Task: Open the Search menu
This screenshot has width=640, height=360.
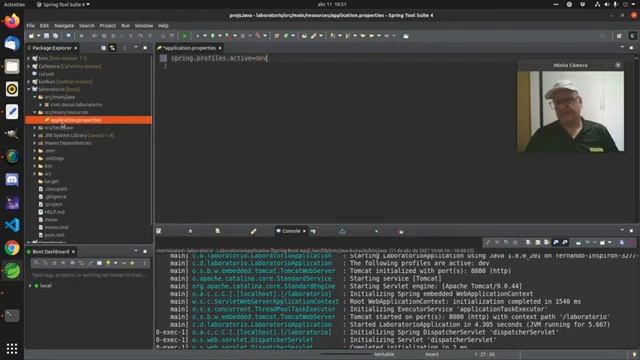Action: tap(87, 26)
